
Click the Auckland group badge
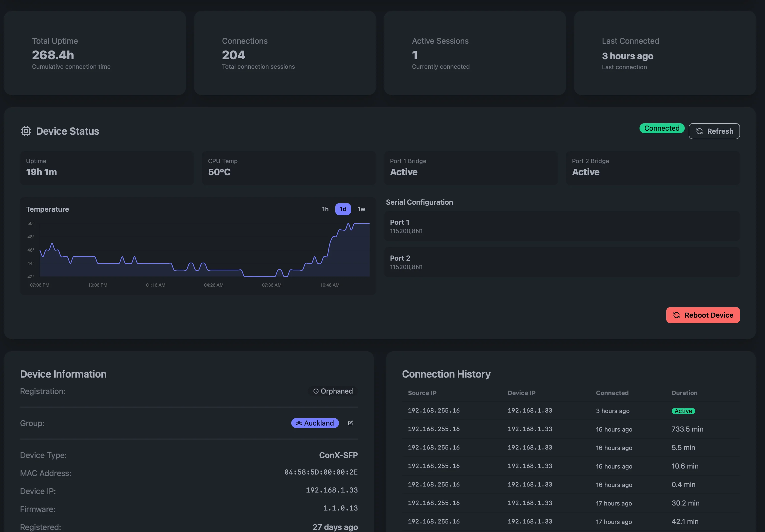click(315, 423)
